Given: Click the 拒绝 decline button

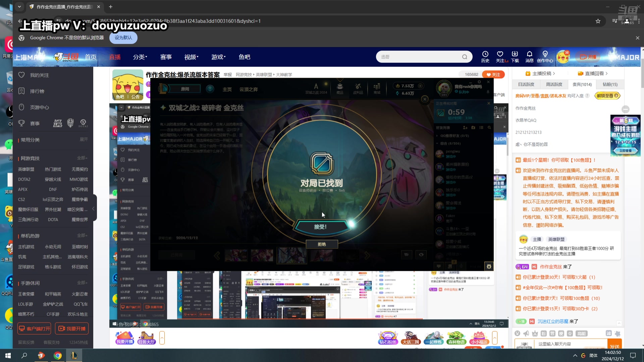Looking at the screenshot, I should (322, 244).
